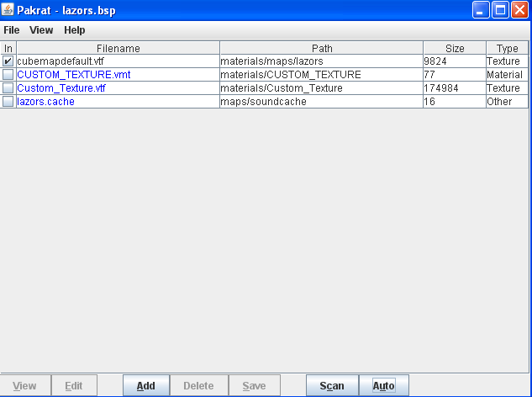Sort by the Path column header
This screenshot has height=397, width=532.
tap(321, 49)
